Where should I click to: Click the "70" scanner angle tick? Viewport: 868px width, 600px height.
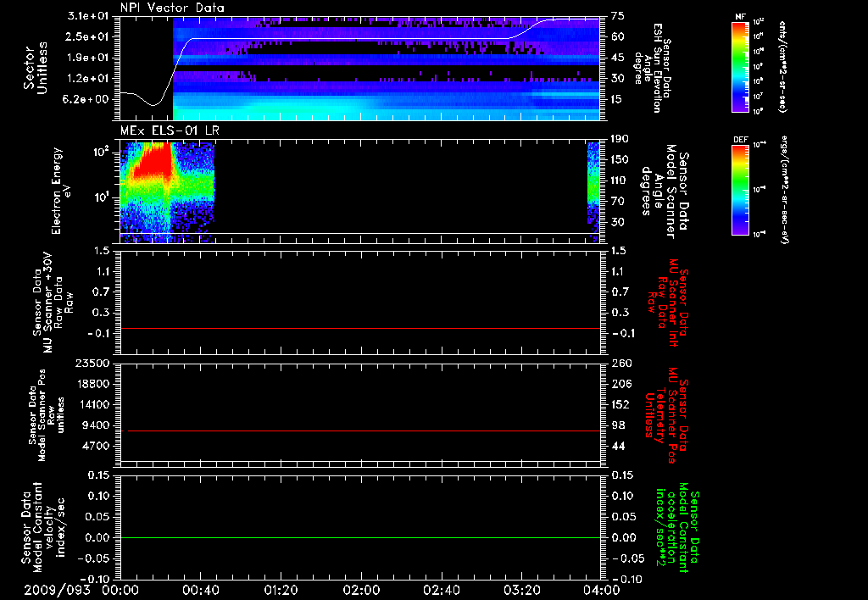point(617,201)
